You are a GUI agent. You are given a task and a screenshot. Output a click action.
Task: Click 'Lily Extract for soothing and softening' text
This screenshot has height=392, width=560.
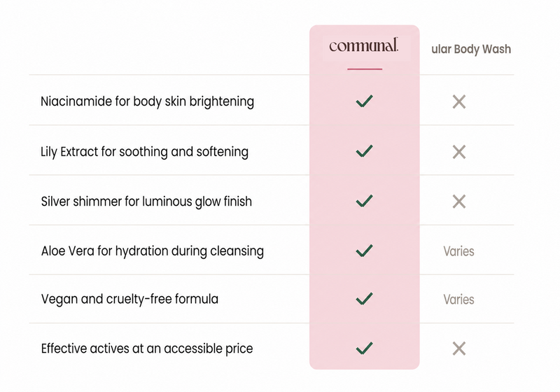[145, 152]
